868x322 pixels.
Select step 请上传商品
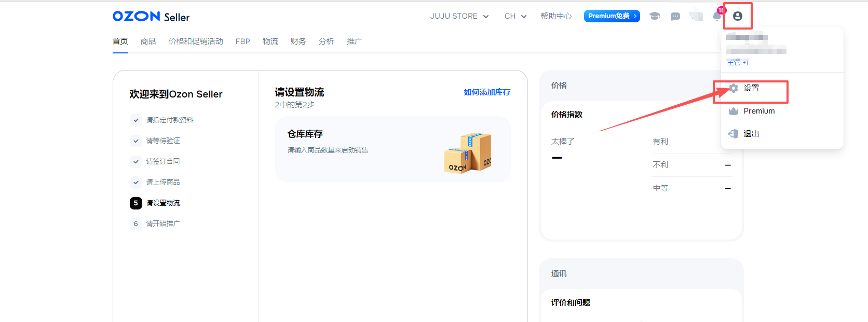[163, 182]
